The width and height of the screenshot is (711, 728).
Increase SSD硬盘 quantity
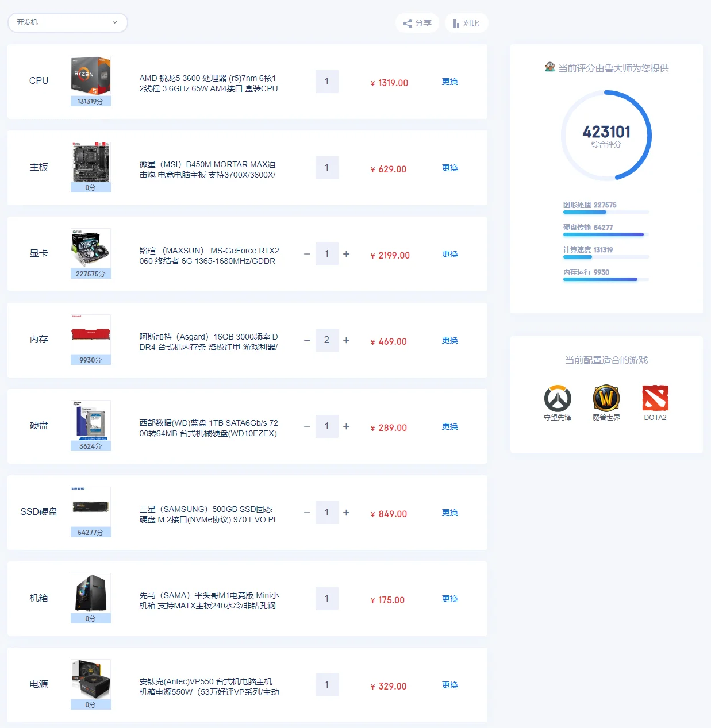(x=346, y=513)
